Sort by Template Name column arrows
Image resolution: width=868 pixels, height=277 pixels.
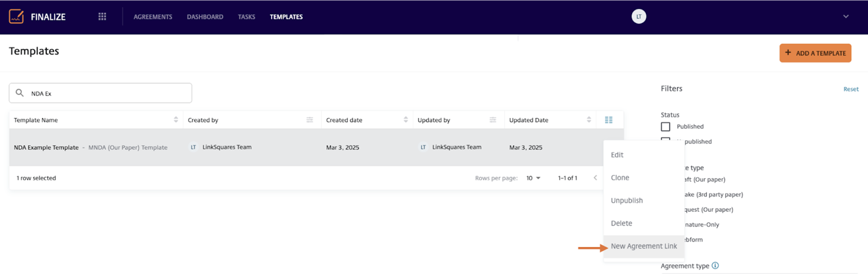point(176,120)
